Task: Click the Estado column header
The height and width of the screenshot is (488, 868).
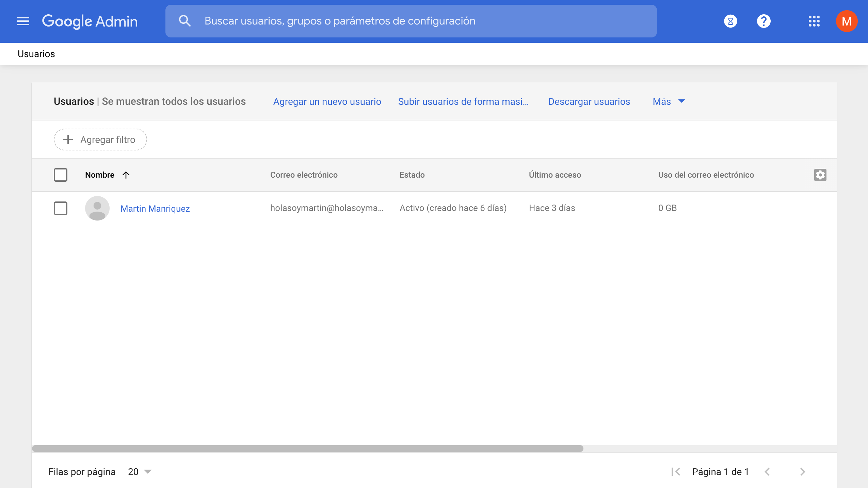Action: pos(412,175)
